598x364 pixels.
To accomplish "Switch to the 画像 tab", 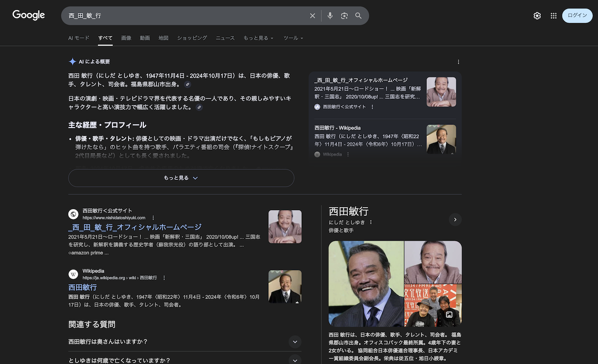I will click(126, 38).
